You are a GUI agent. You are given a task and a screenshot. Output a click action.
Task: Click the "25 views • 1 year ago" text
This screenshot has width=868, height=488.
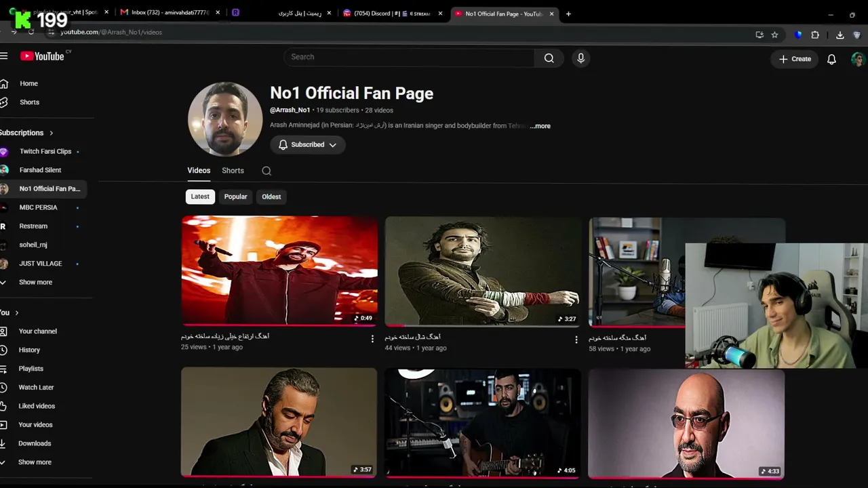[x=212, y=347]
